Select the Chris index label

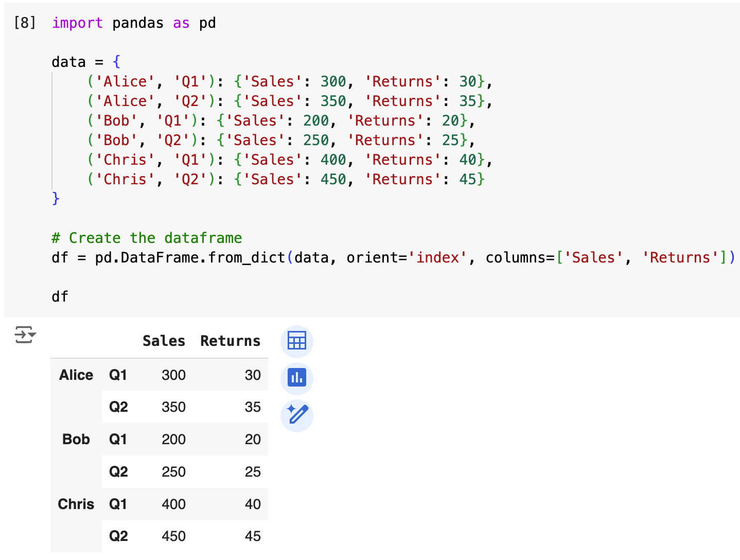click(76, 504)
